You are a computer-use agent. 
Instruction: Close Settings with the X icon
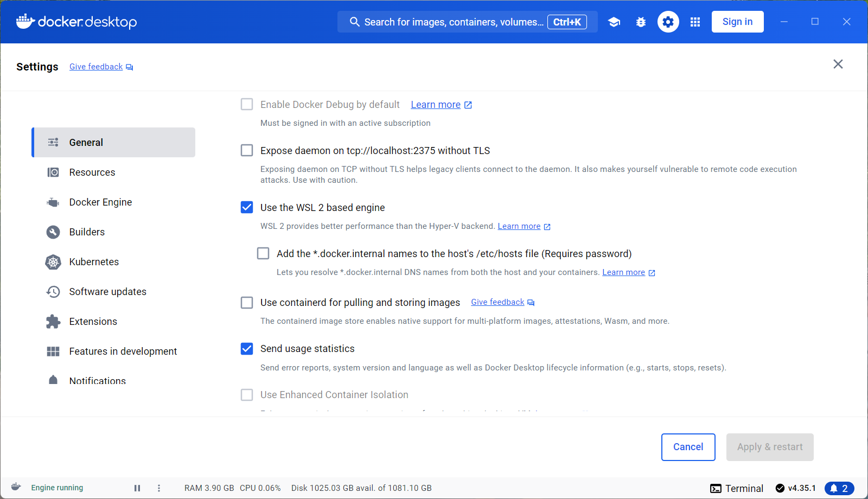click(x=838, y=64)
